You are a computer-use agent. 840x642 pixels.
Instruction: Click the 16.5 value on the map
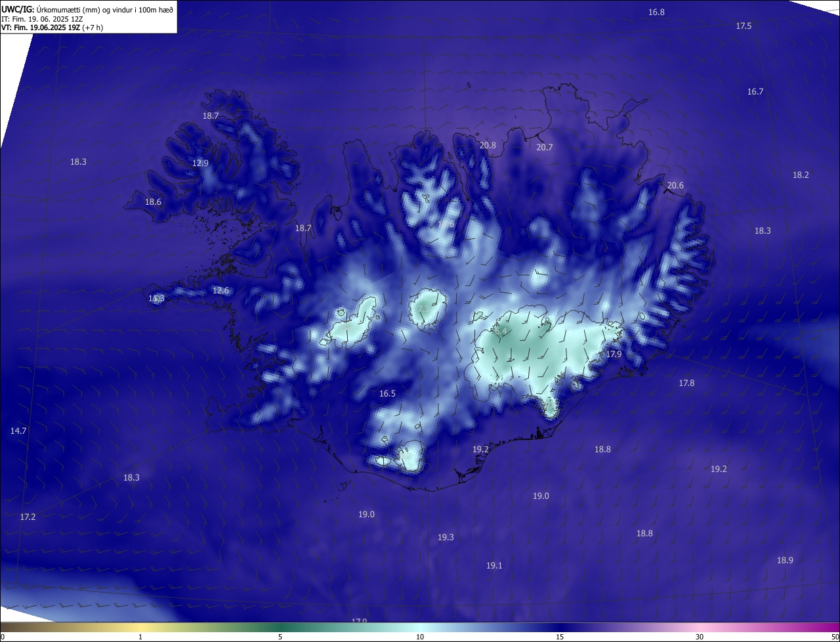click(x=387, y=394)
